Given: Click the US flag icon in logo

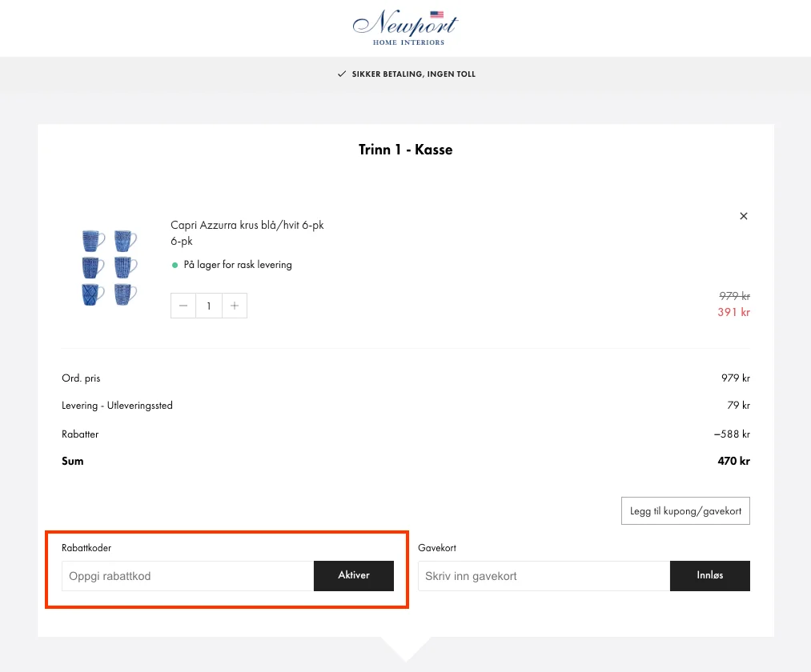Looking at the screenshot, I should pyautogui.click(x=436, y=14).
